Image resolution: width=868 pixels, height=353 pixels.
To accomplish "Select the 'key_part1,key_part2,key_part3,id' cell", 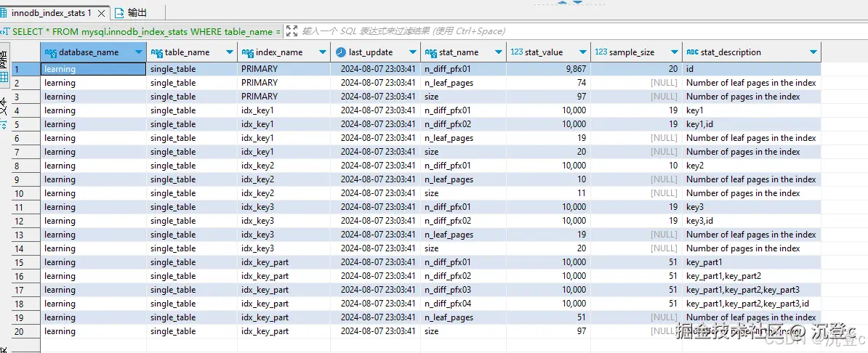I will tap(752, 304).
